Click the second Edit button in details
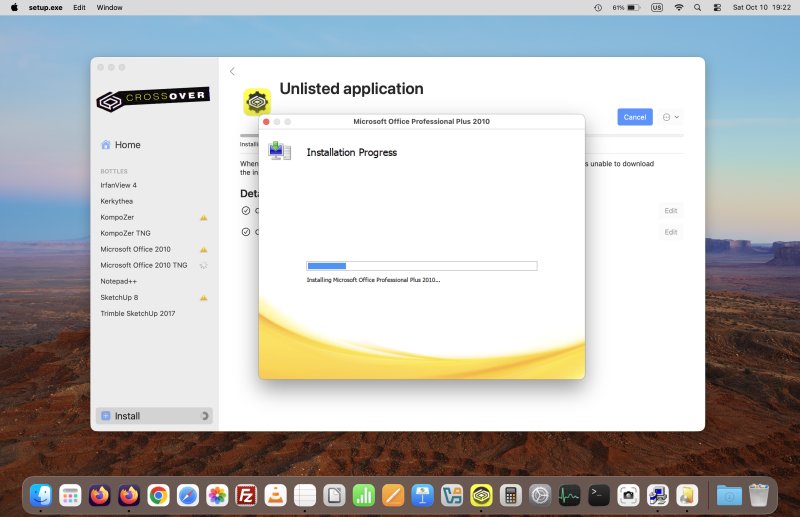This screenshot has height=517, width=800. [x=671, y=232]
